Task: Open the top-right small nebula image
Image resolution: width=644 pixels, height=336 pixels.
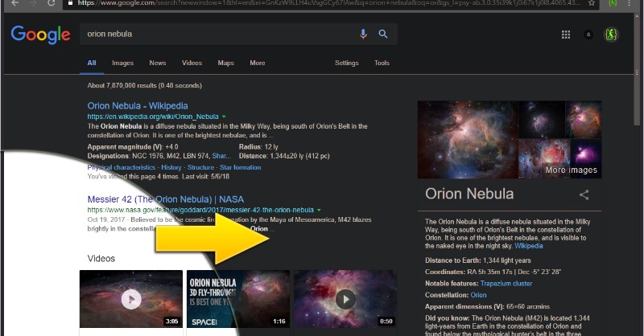Action: pyautogui.click(x=584, y=120)
